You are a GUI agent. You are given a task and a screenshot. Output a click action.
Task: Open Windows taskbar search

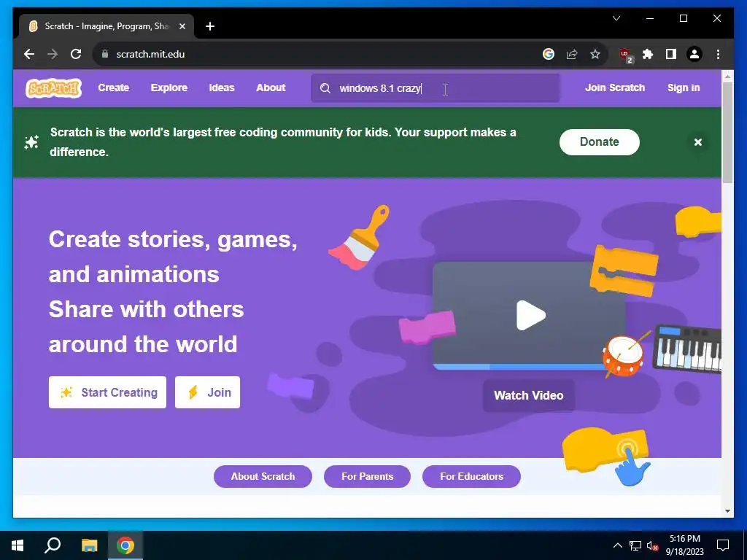point(53,545)
